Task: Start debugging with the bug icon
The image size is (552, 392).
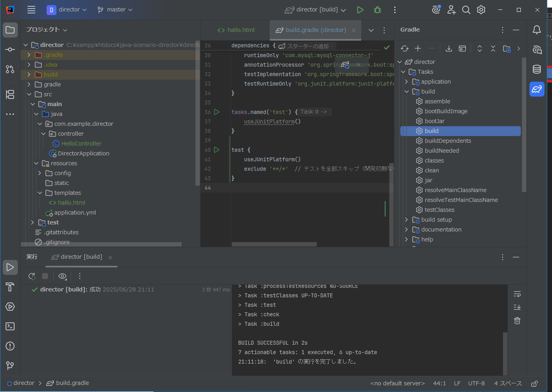Action: click(x=377, y=9)
